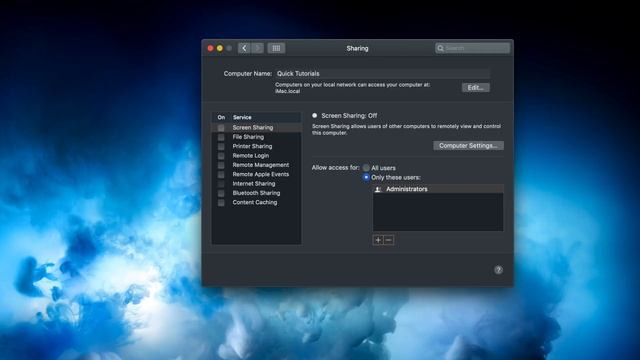
Task: Select the Content Caching service row
Action: click(257, 203)
